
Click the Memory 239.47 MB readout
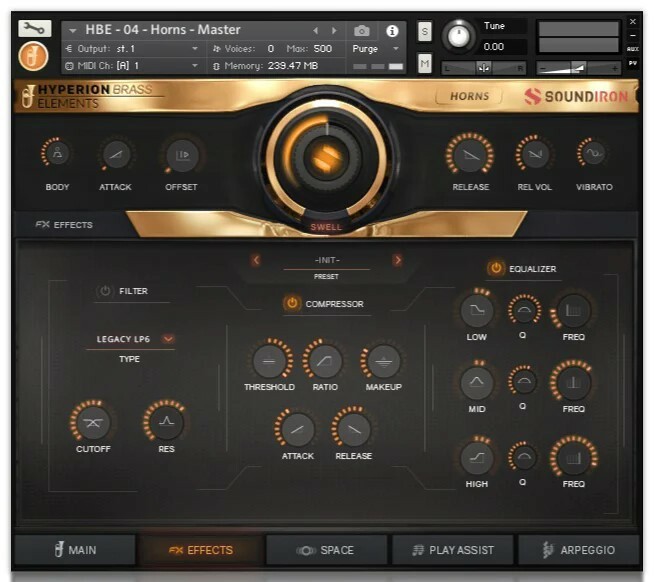click(293, 66)
